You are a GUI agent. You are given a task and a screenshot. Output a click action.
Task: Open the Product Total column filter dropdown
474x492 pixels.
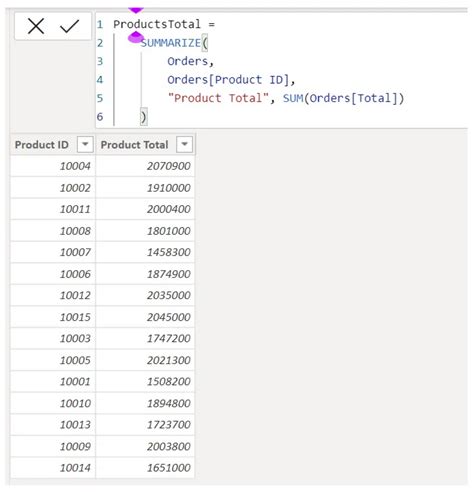[x=184, y=144]
